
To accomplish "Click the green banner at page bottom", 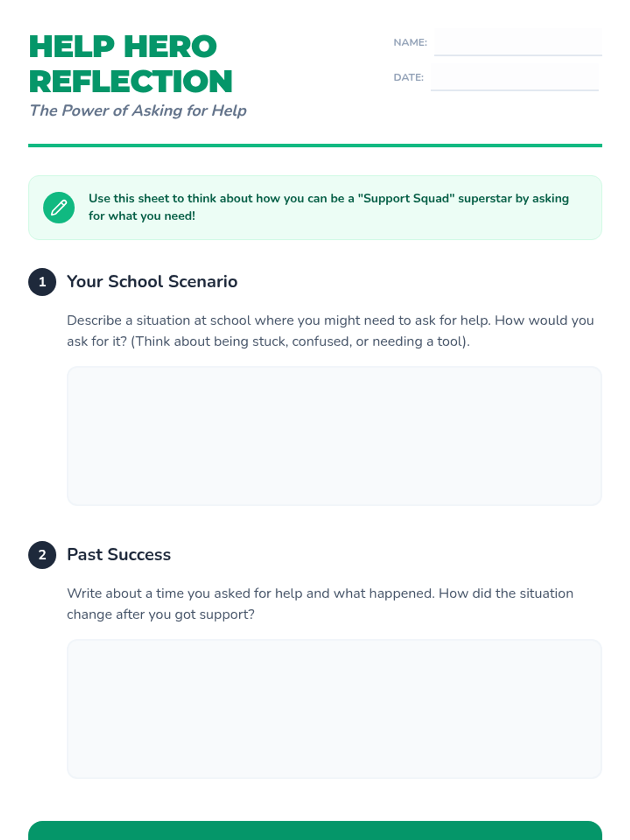I will pos(315,831).
